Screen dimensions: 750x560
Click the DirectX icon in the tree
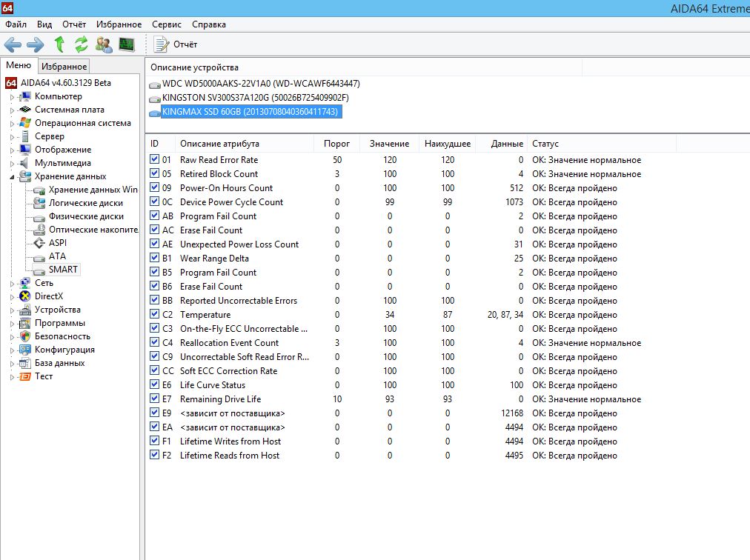click(25, 296)
